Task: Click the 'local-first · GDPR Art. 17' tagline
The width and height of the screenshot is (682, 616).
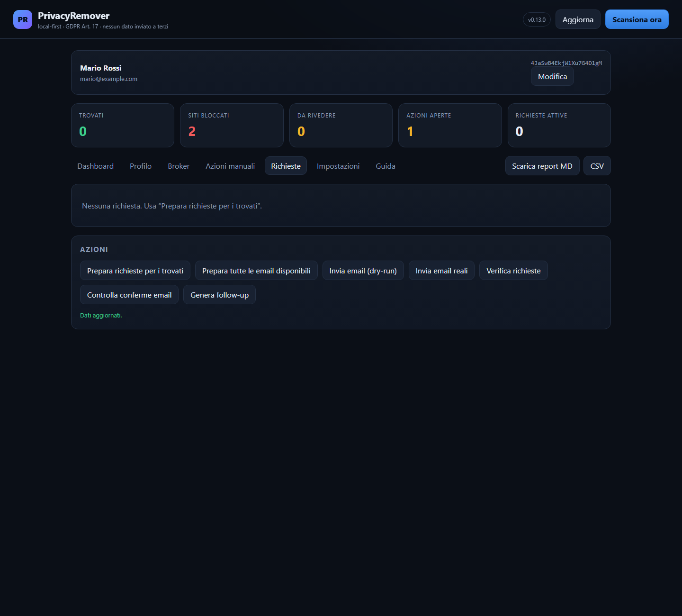Action: pos(103,27)
